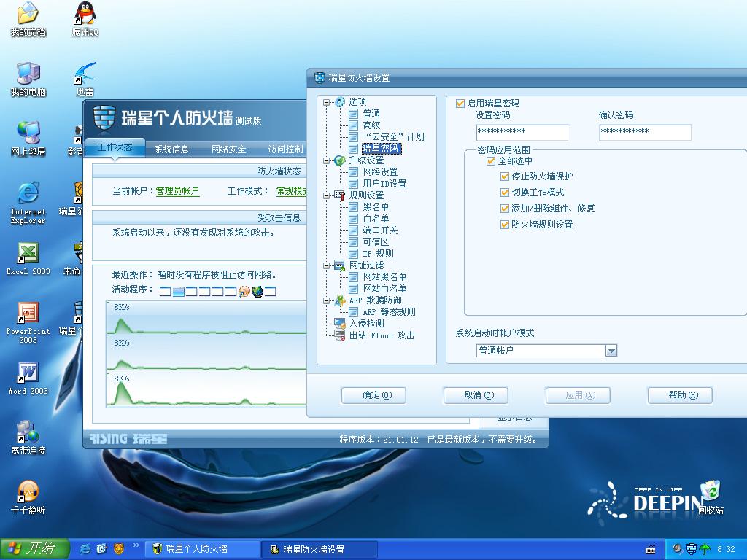Click 瑞星个人防火墙 taskbar button
747x560 pixels.
click(x=201, y=550)
